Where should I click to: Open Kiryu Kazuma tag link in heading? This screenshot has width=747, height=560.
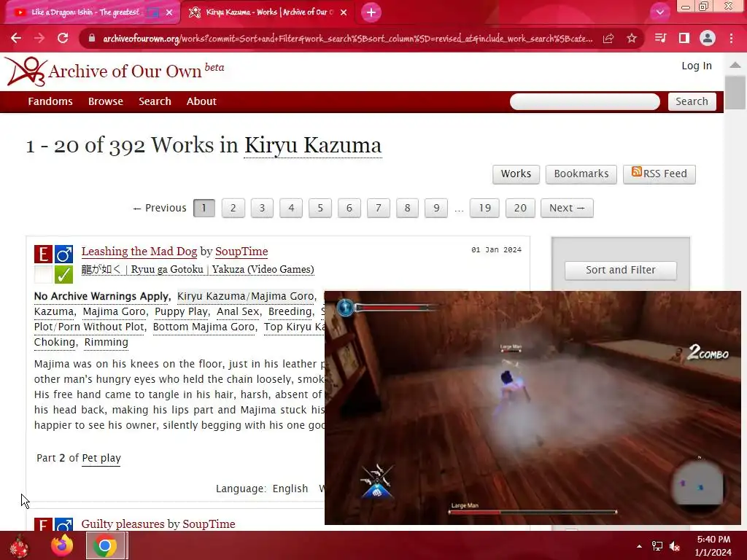(313, 145)
